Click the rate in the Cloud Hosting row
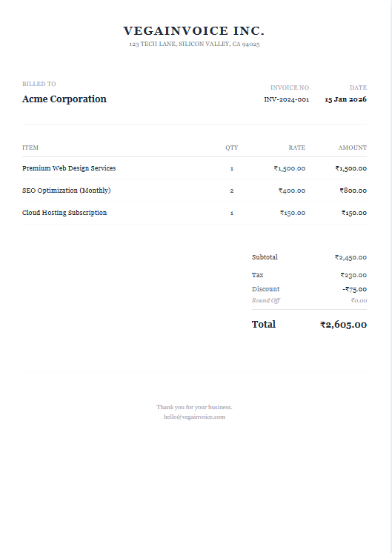This screenshot has height=553, width=392. (293, 213)
